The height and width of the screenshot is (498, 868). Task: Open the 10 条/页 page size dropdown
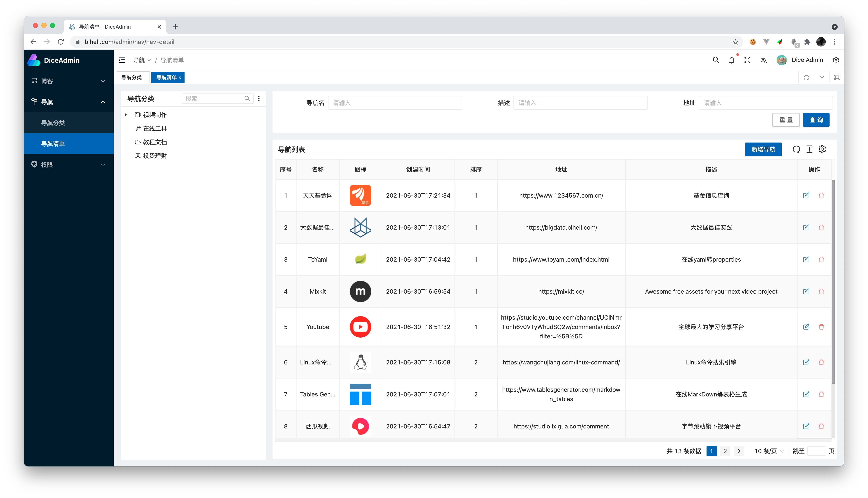pos(769,451)
